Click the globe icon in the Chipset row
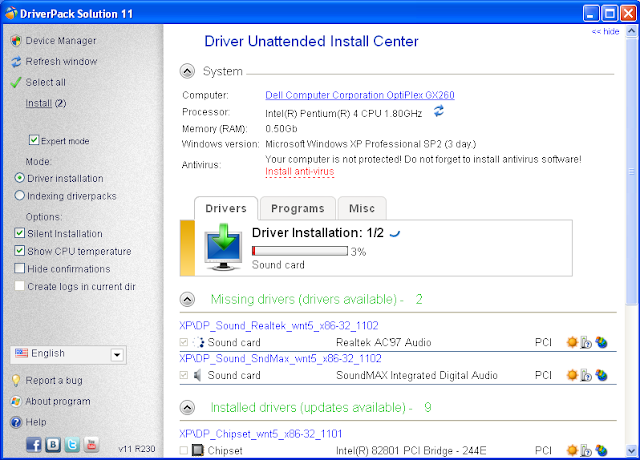The image size is (640, 460). [601, 450]
